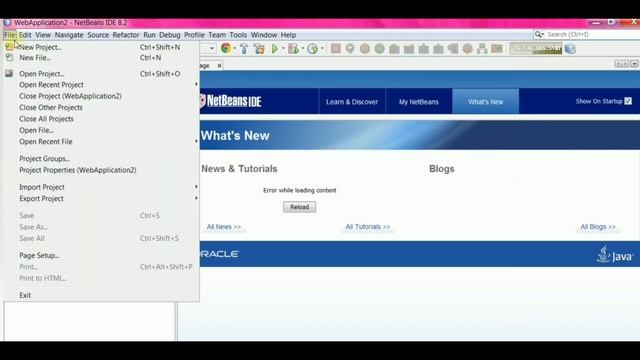Image resolution: width=640 pixels, height=360 pixels.
Task: Click the Reload button
Action: click(299, 207)
